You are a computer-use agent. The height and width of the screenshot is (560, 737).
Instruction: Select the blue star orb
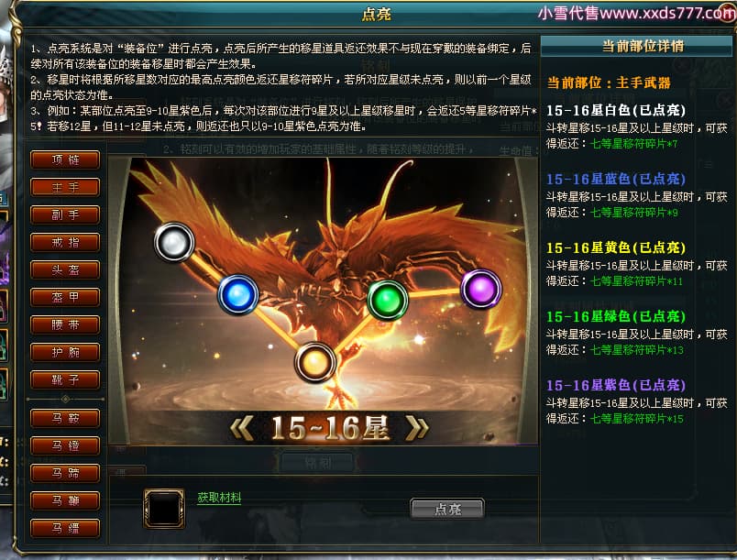[x=237, y=294]
